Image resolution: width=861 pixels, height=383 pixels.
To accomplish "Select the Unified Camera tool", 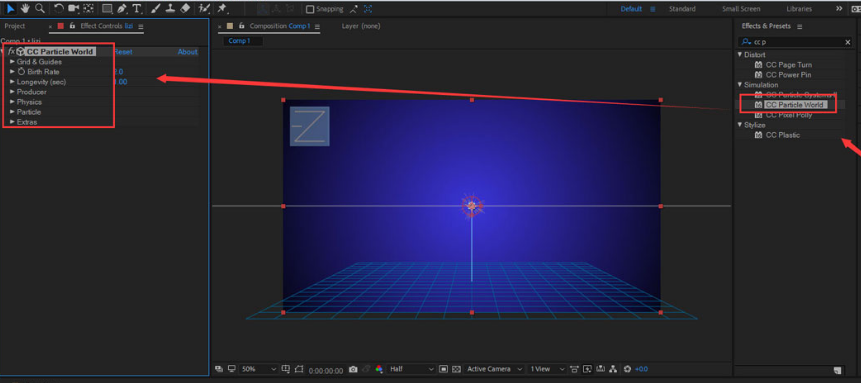I will point(73,8).
